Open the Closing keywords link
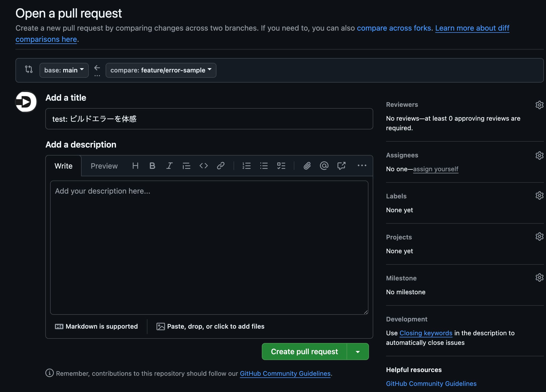 pos(426,333)
